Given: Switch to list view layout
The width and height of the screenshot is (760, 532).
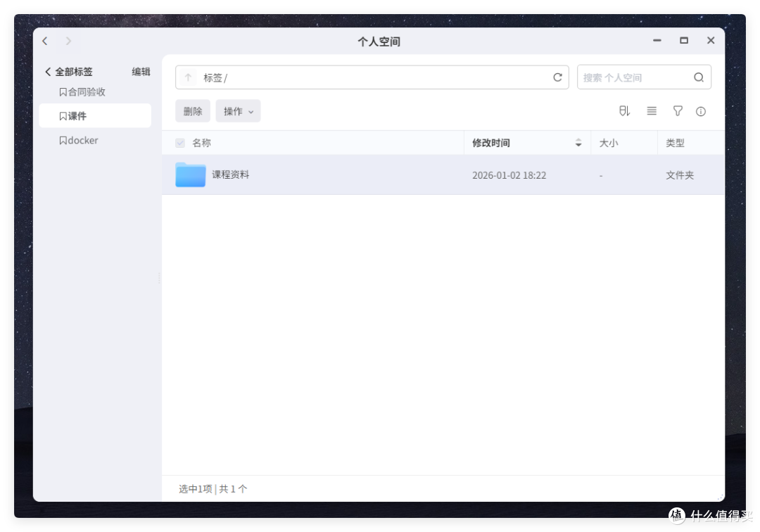Looking at the screenshot, I should pos(652,111).
